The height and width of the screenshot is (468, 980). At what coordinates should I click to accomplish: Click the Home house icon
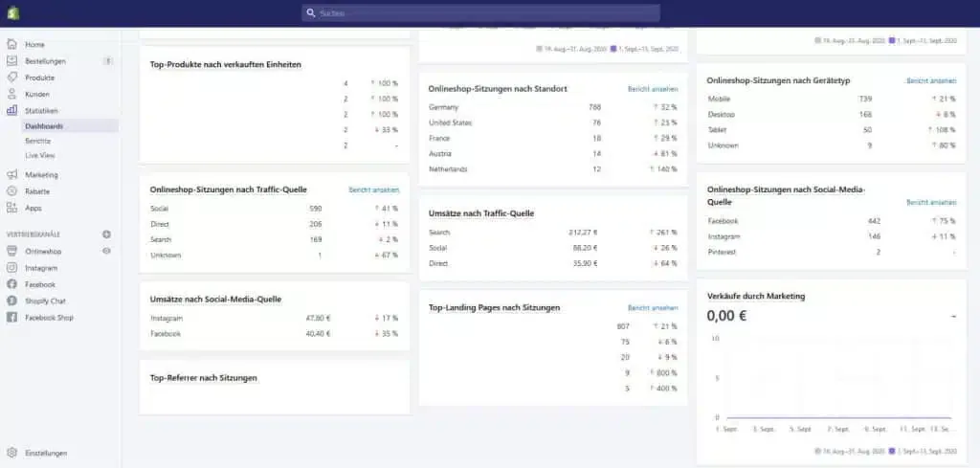pyautogui.click(x=11, y=44)
